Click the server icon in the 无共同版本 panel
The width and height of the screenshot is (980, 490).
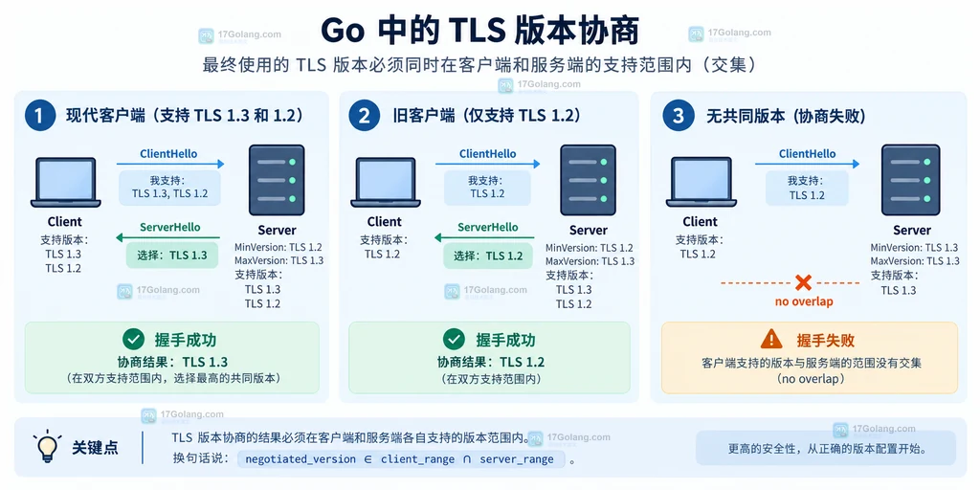(911, 180)
